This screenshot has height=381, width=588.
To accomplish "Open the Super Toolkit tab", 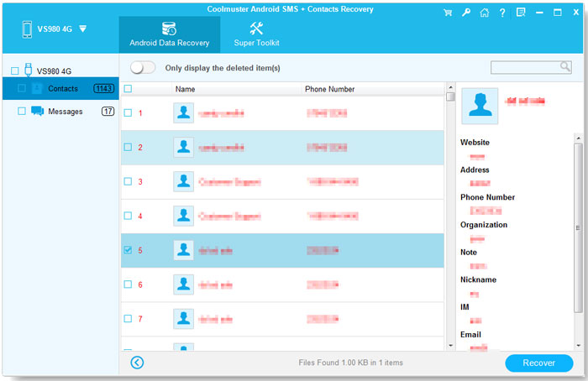I will 256,34.
